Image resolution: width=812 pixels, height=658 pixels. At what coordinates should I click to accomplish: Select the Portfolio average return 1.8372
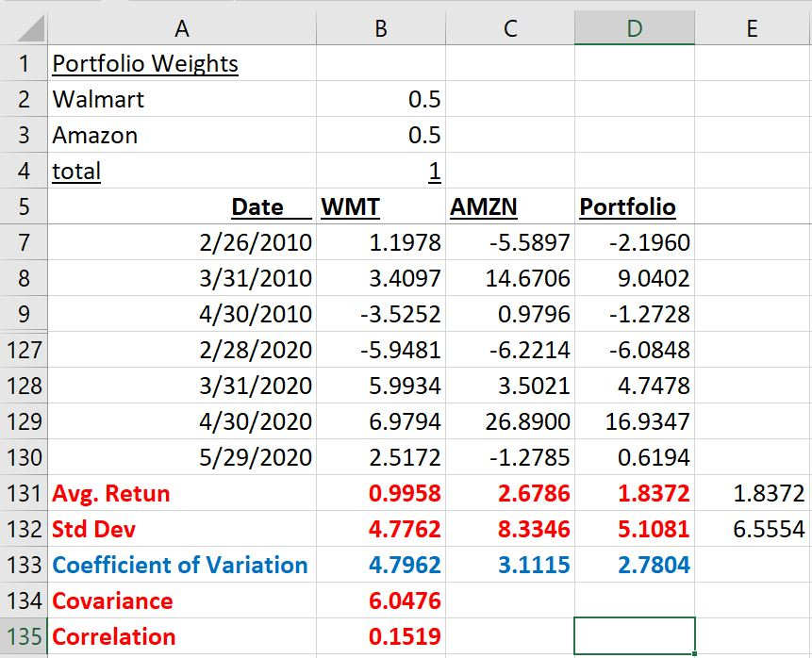636,493
